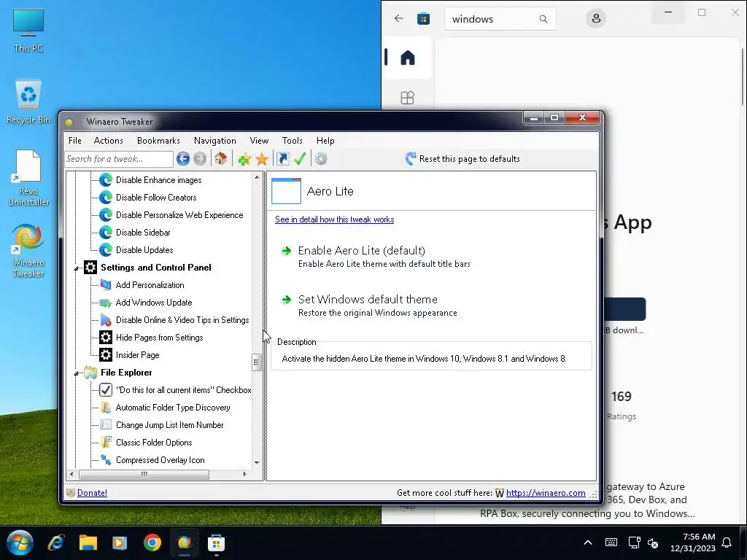The width and height of the screenshot is (747, 560).
Task: Select Hide Pages from Settings
Action: [160, 338]
